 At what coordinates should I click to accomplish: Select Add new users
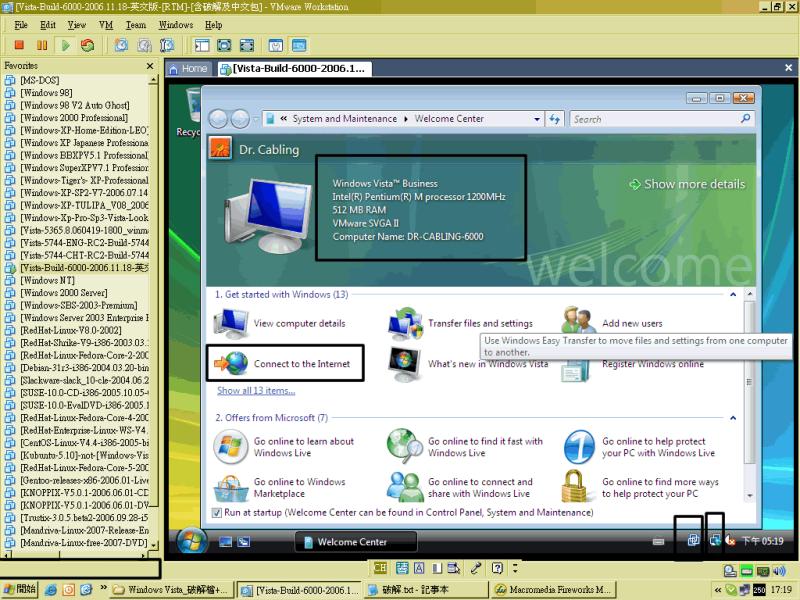pos(612,321)
